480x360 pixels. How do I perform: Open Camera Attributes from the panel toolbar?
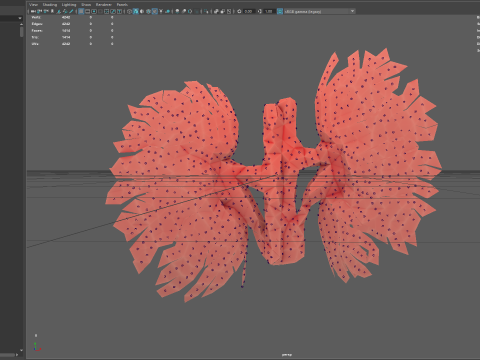46,11
